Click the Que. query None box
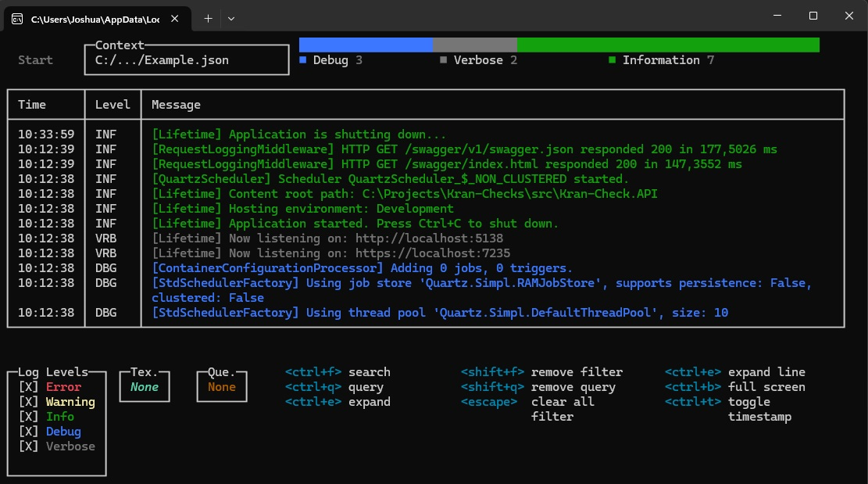Screen dimensions: 868x484 coord(221,386)
